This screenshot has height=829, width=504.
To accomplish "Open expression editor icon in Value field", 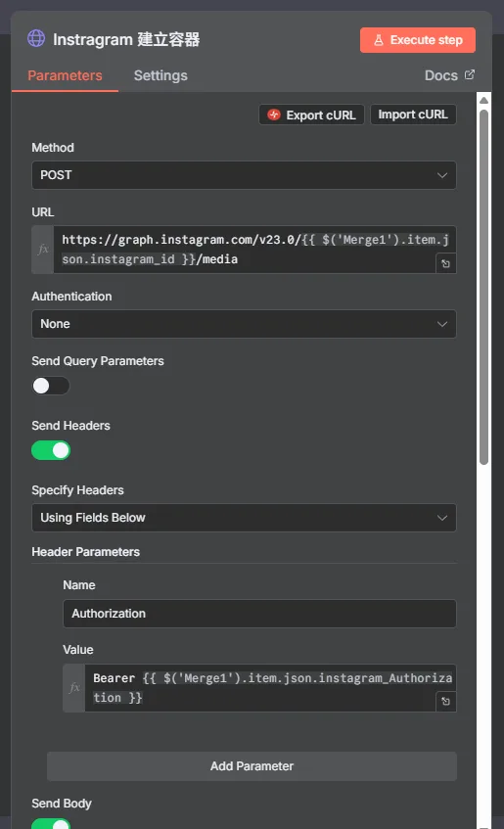I will point(446,701).
